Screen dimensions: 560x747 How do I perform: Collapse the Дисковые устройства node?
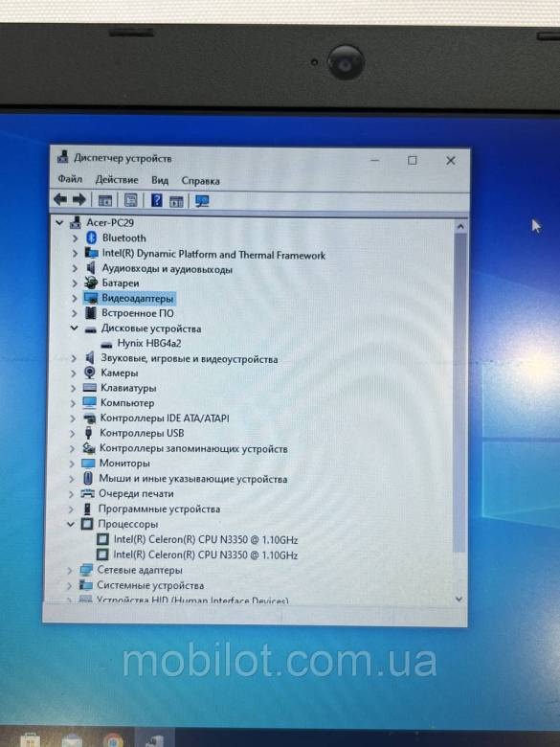(75, 328)
